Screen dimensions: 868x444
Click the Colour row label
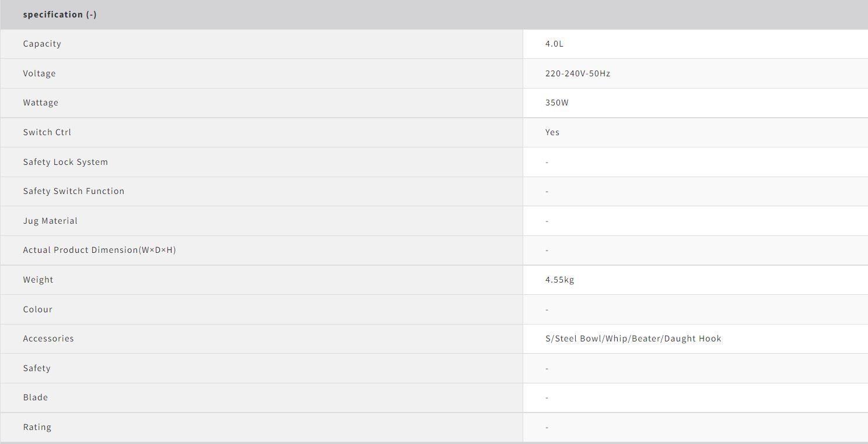point(37,309)
